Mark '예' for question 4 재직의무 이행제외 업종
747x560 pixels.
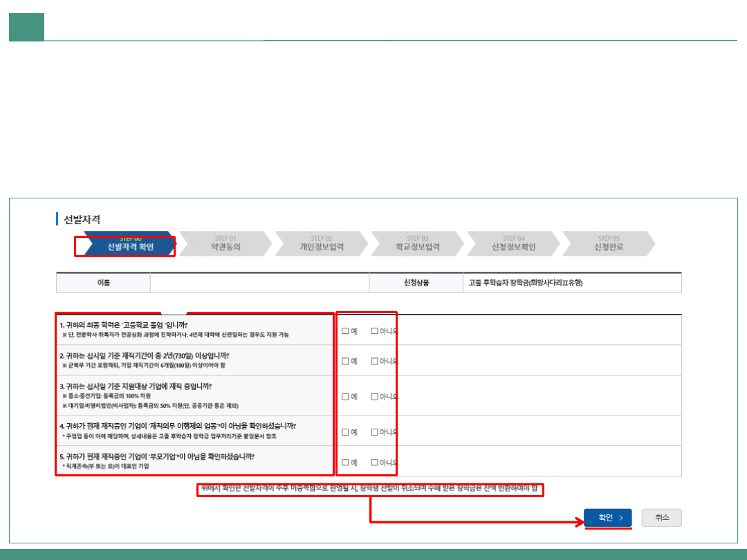[345, 432]
